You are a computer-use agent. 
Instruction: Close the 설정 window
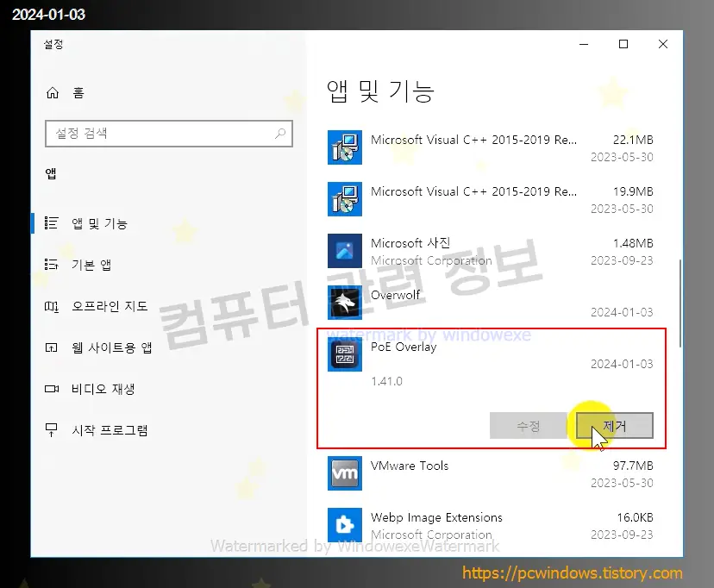point(663,44)
